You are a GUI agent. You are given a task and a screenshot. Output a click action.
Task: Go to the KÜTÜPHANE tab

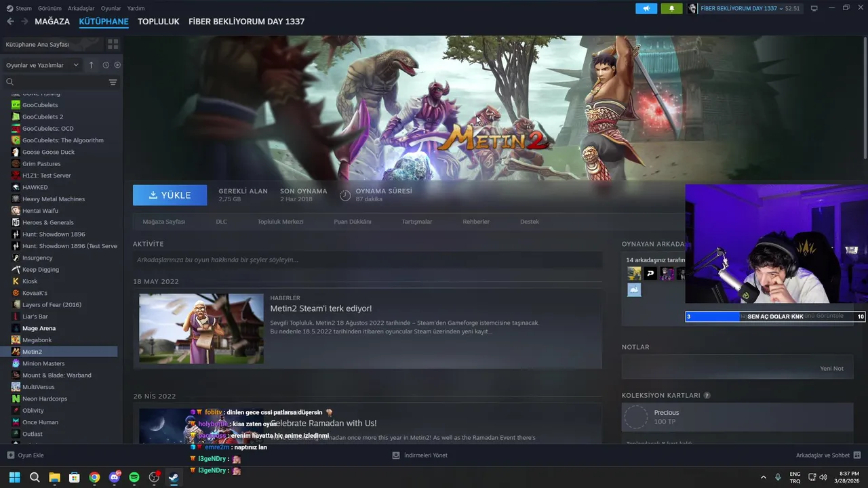[x=104, y=22]
